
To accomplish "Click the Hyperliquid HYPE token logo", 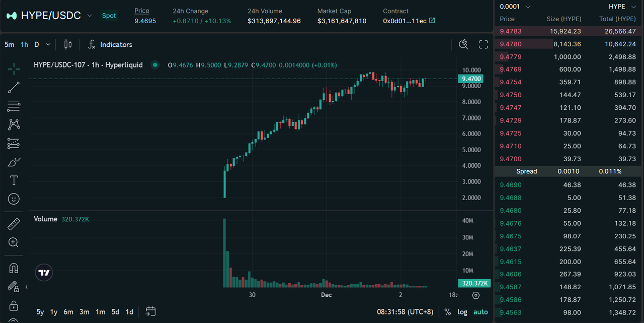I will pyautogui.click(x=11, y=16).
